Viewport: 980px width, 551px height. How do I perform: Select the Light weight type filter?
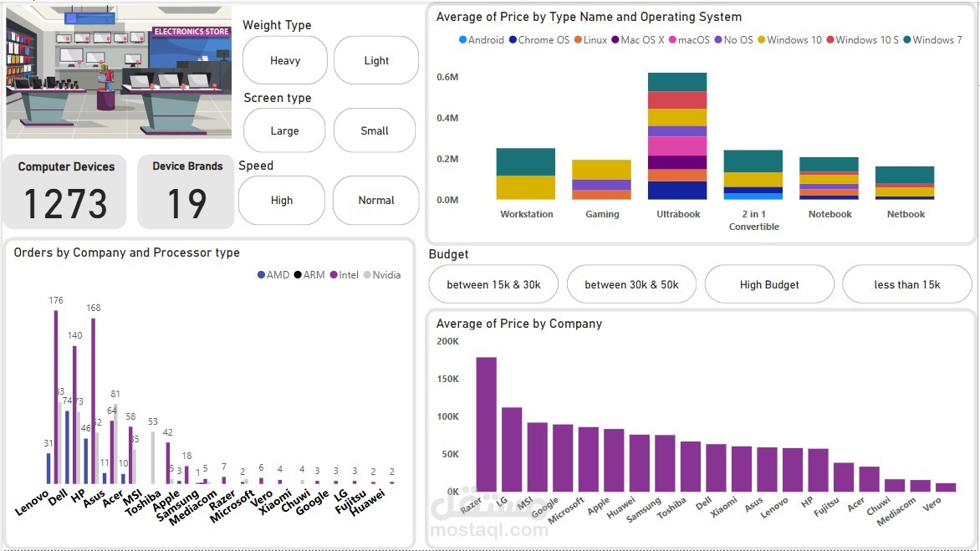376,60
